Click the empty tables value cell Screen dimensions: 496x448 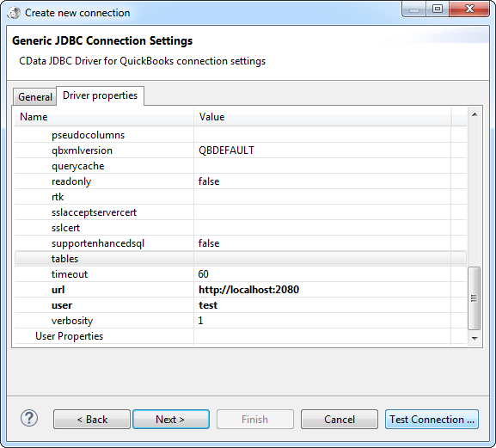coord(322,259)
